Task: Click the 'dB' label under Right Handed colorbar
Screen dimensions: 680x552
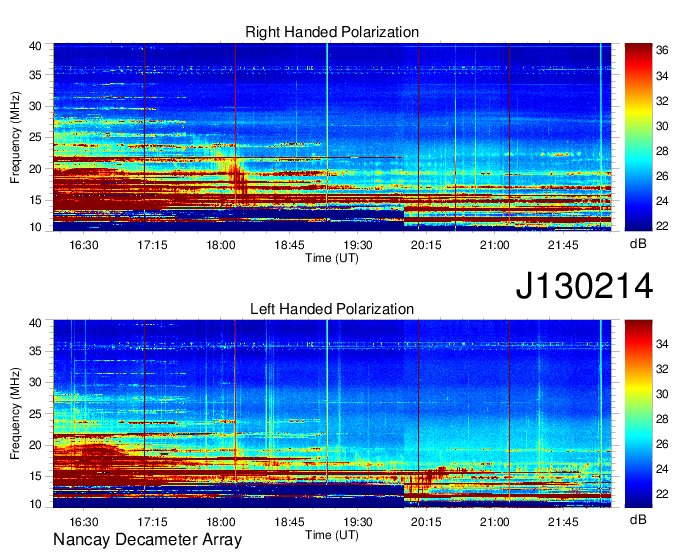Action: coord(638,244)
